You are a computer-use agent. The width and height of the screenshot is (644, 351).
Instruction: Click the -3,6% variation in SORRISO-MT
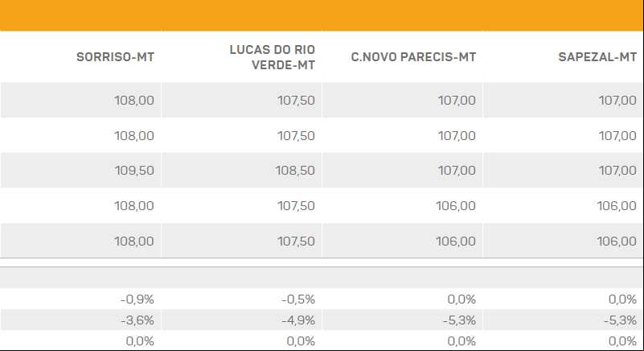(137, 320)
